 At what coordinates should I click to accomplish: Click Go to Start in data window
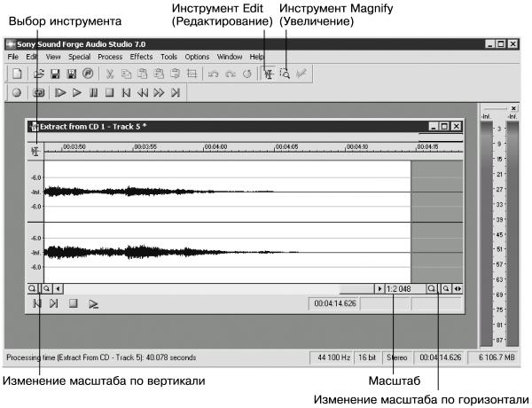pyautogui.click(x=36, y=303)
